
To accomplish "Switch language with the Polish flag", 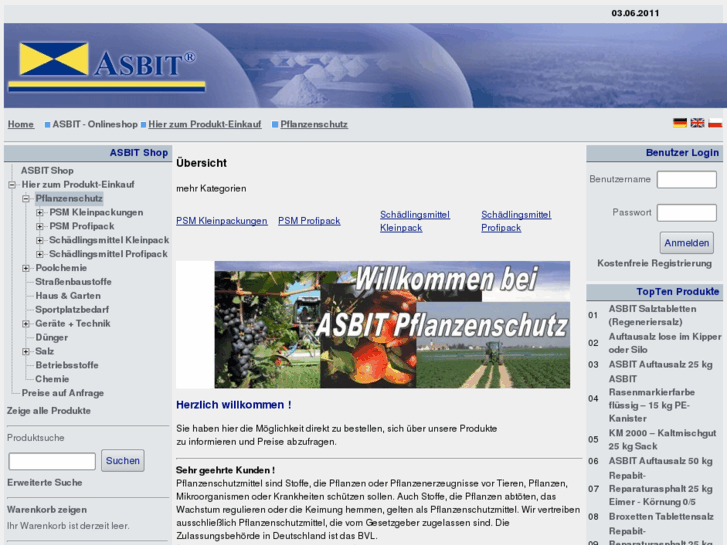I will (x=715, y=123).
